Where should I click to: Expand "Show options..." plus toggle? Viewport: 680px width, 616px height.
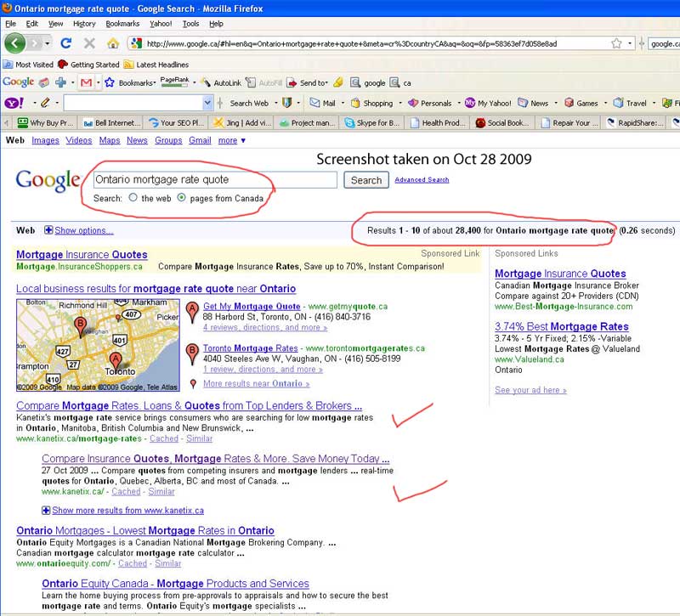point(48,230)
